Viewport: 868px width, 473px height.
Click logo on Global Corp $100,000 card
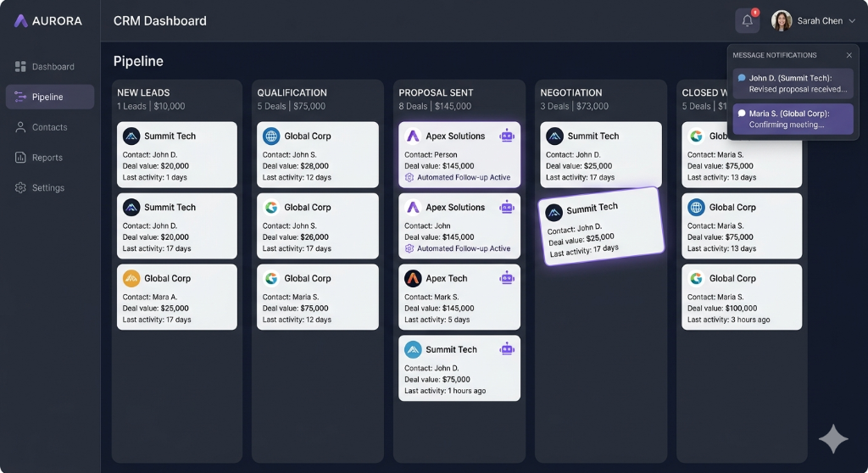[x=696, y=278]
